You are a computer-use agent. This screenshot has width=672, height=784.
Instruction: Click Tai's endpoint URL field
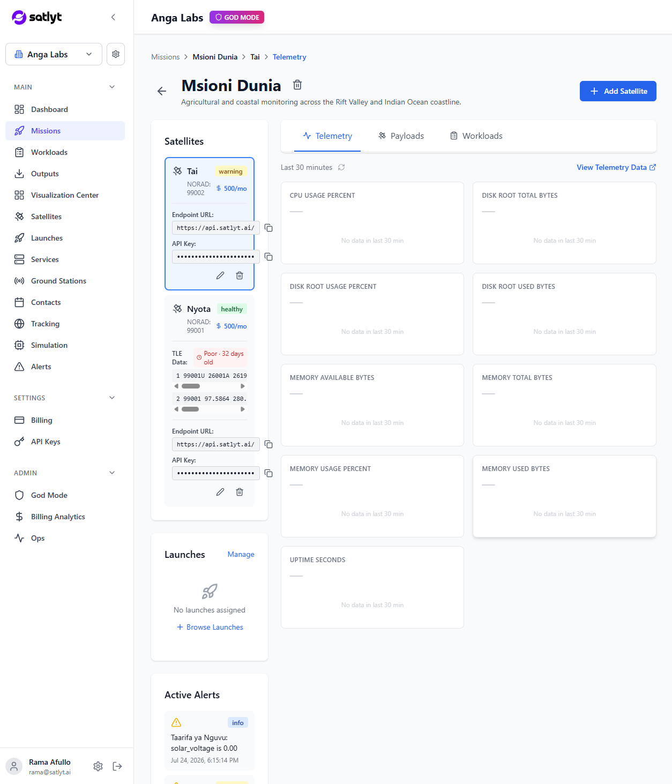pyautogui.click(x=216, y=228)
